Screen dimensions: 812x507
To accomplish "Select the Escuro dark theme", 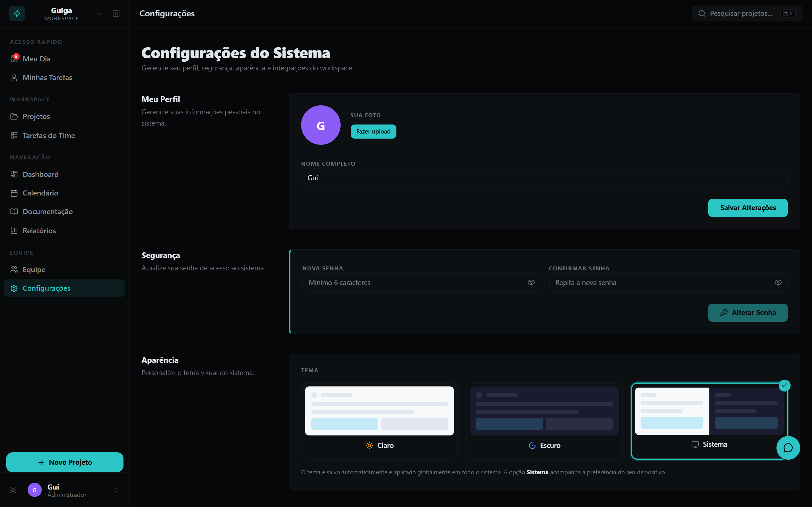I will pyautogui.click(x=544, y=421).
